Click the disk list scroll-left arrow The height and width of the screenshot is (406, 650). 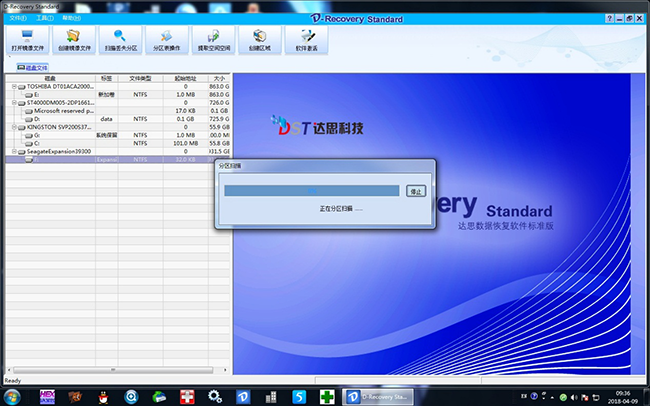[9, 370]
